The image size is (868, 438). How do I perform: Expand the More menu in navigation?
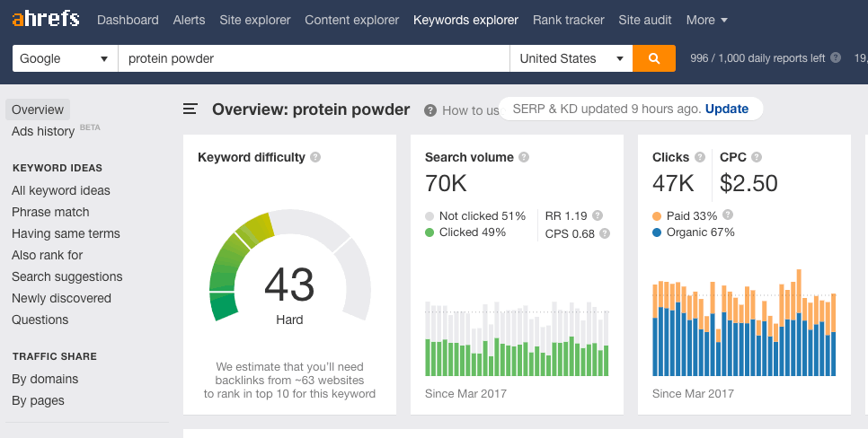coord(706,20)
